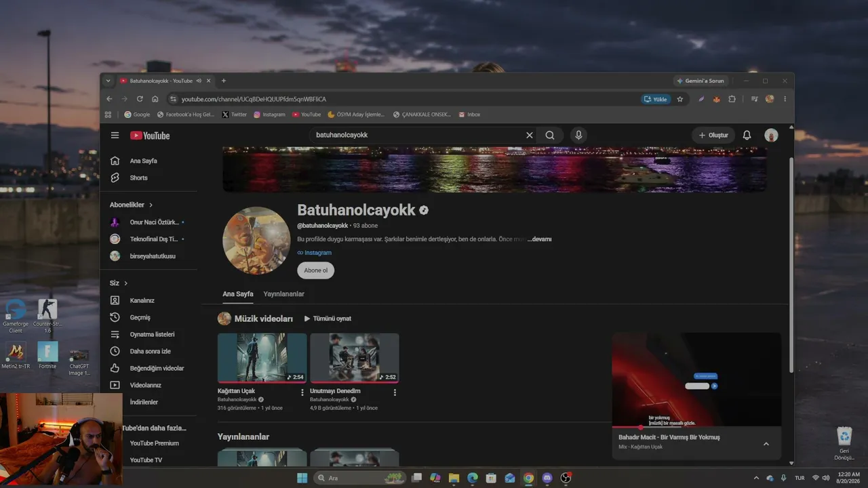Screen dimensions: 868x488
Task: Show hidden system tray icons
Action: (x=757, y=478)
